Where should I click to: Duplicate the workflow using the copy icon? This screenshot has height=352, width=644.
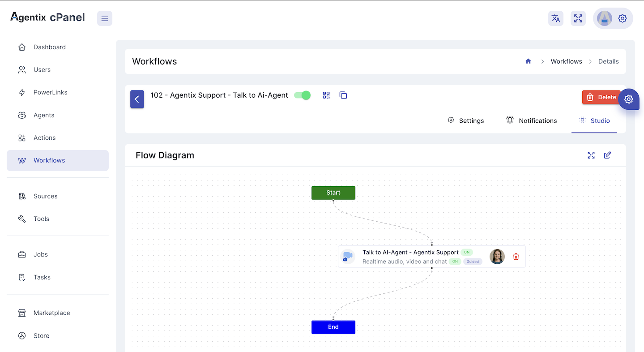(343, 95)
